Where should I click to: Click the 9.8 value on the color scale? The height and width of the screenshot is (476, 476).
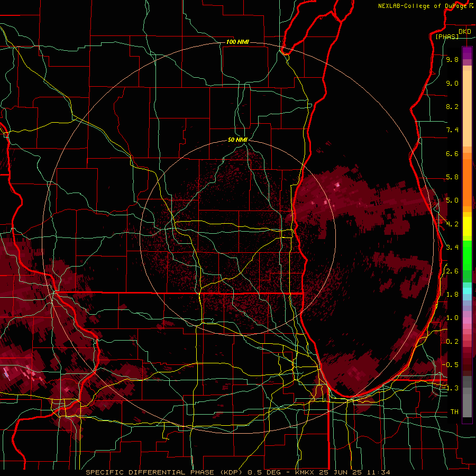(x=452, y=59)
